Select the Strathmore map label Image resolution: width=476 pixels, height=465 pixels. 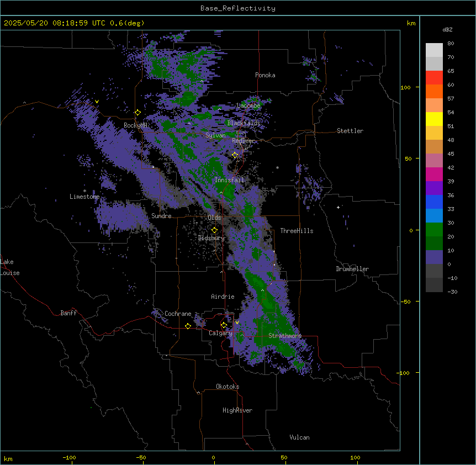click(285, 336)
